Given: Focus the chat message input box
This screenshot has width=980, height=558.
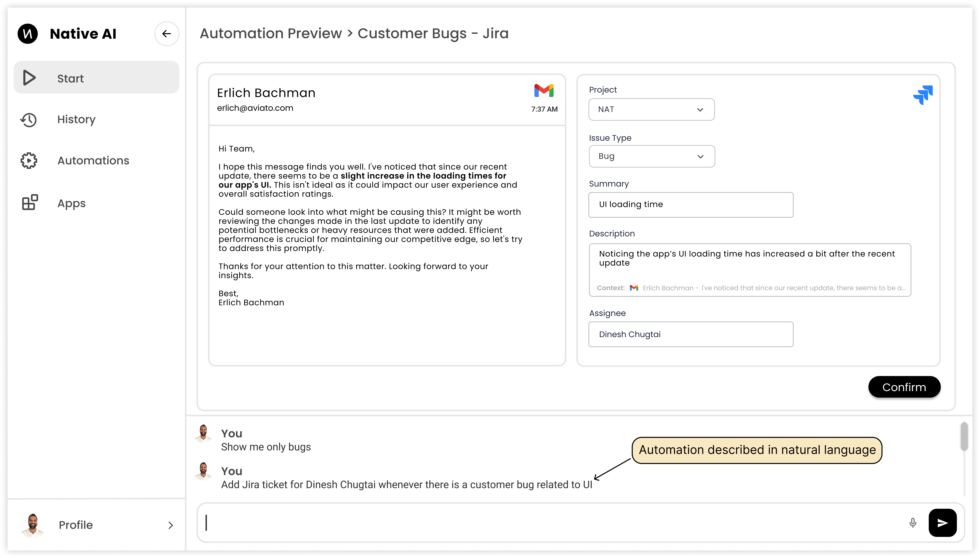Looking at the screenshot, I should [x=552, y=523].
